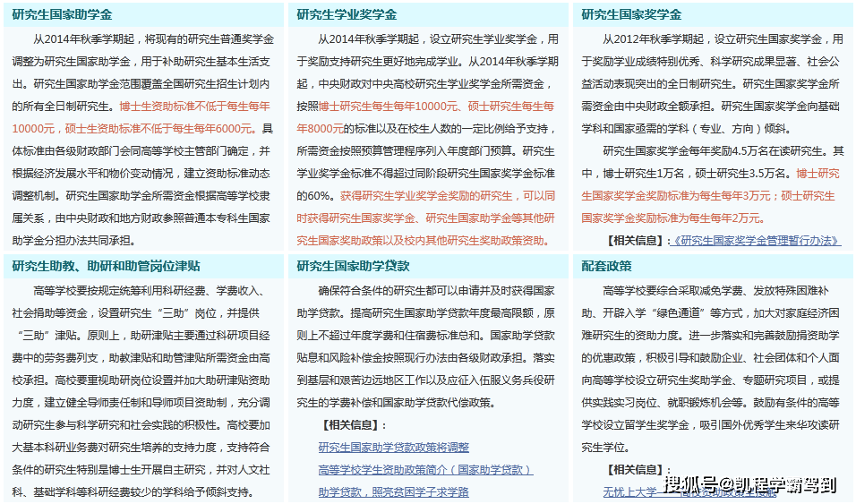Click the 配套政策 section heading
Viewport: 856px width, 504px height.
(607, 266)
